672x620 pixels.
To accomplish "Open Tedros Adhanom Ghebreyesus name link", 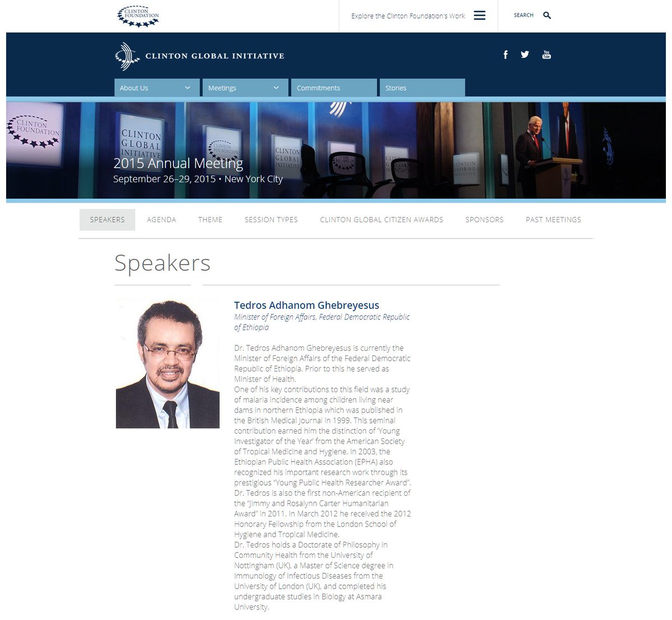I will tap(306, 306).
